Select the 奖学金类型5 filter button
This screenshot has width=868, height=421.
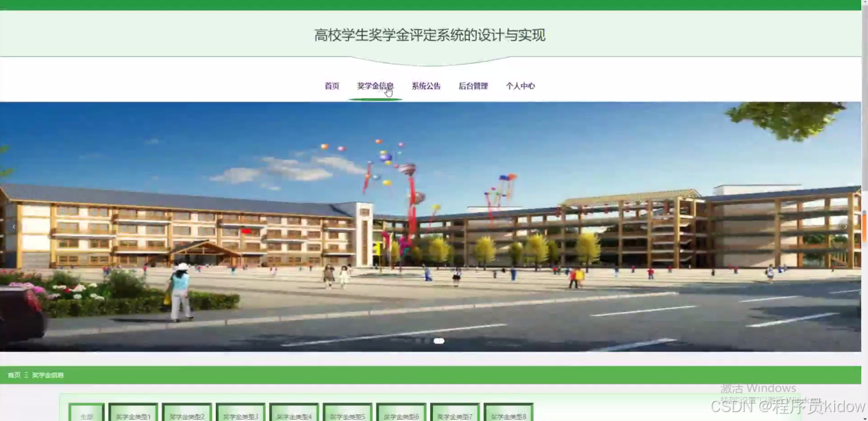347,413
